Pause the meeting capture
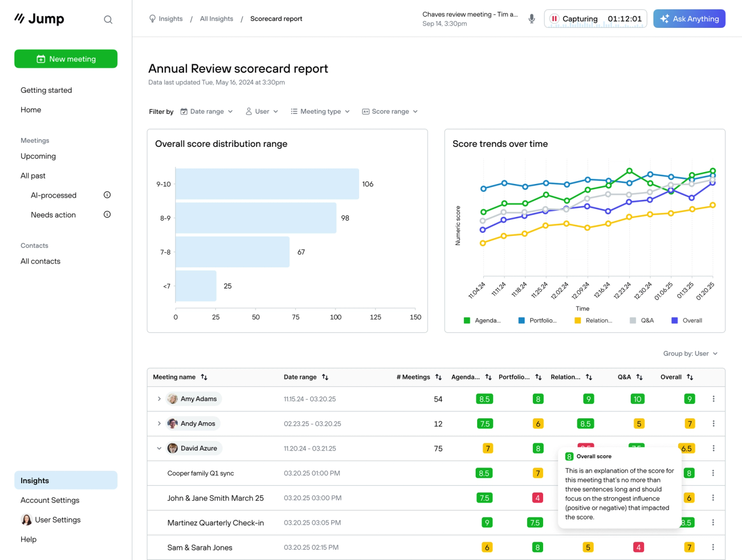The height and width of the screenshot is (560, 742). [x=554, y=18]
